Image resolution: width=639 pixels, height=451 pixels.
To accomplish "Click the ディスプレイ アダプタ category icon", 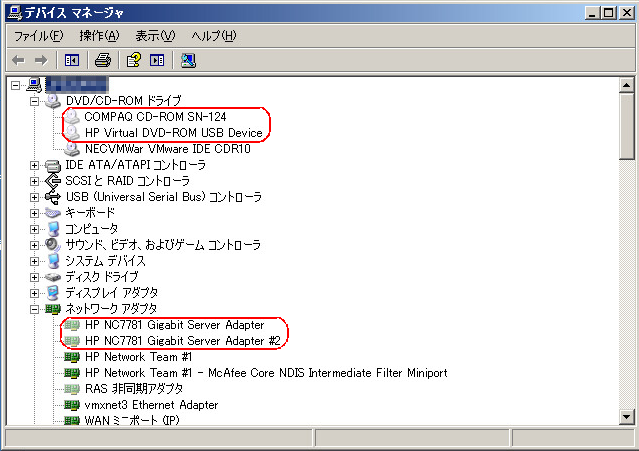I will coord(53,293).
